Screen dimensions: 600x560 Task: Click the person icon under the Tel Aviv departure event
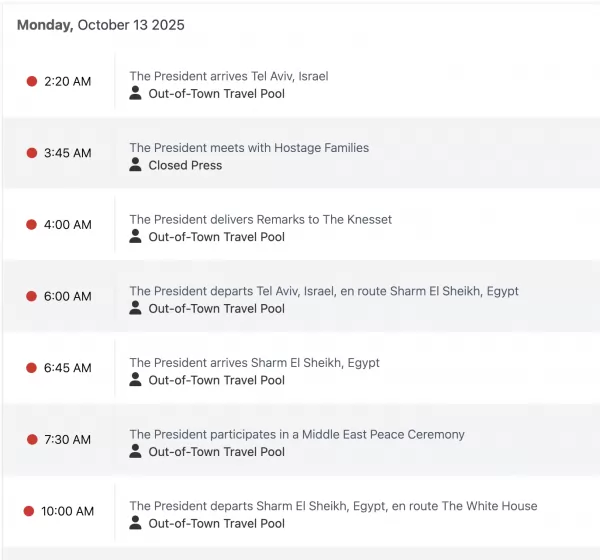pos(136,308)
